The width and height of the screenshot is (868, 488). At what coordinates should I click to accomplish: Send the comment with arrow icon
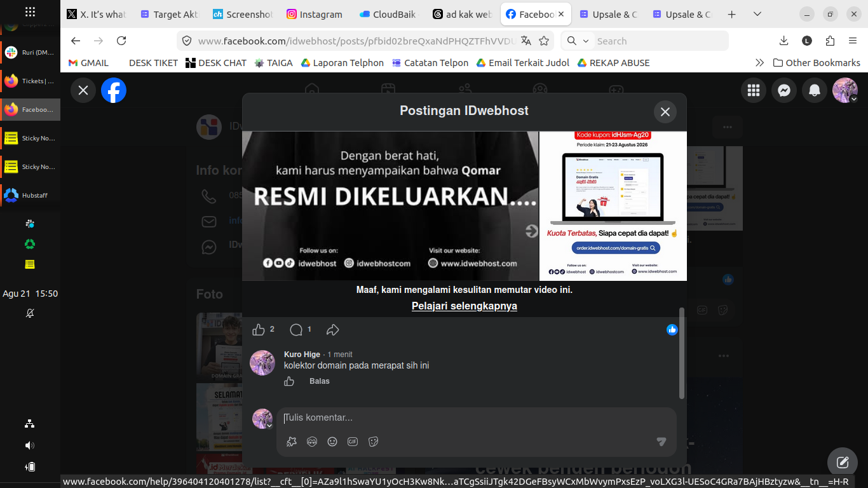(661, 442)
